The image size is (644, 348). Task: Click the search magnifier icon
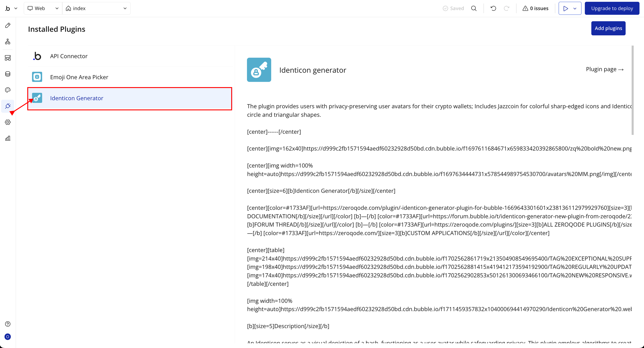pos(474,8)
